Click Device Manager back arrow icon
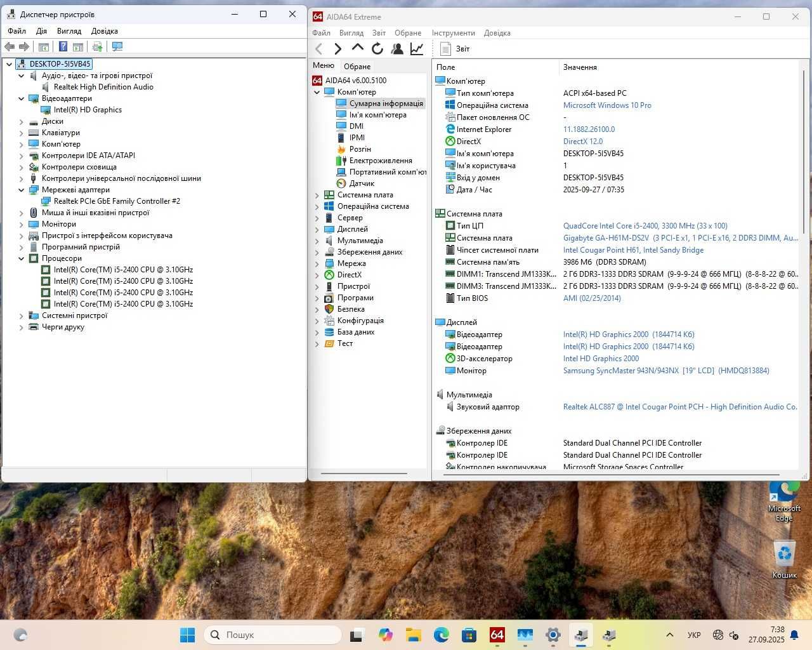This screenshot has width=812, height=650. coord(10,46)
